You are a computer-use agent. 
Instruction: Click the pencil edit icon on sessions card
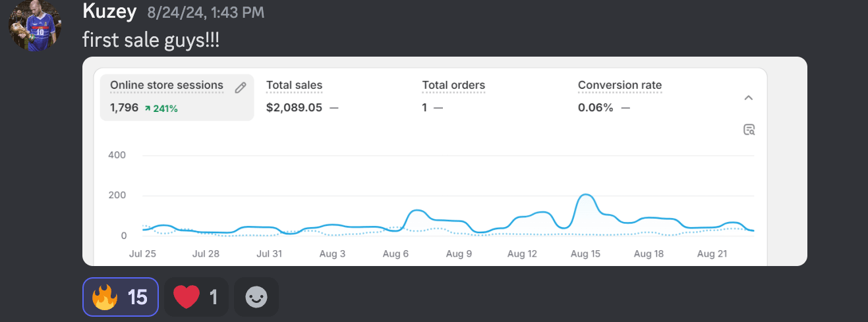click(x=241, y=87)
